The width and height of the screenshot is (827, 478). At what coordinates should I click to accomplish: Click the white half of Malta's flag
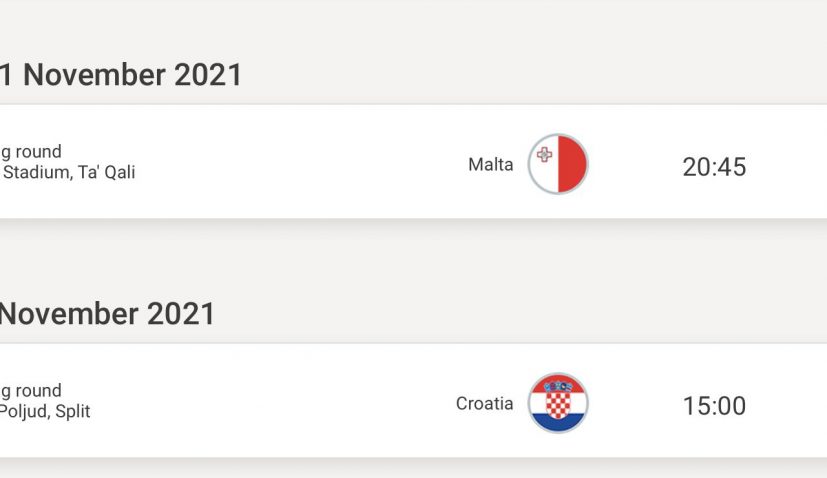pyautogui.click(x=544, y=172)
